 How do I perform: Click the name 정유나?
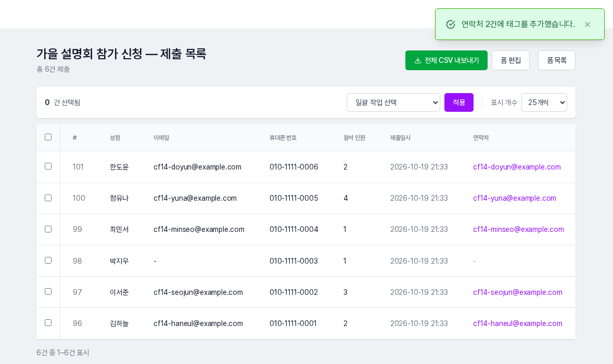[119, 198]
